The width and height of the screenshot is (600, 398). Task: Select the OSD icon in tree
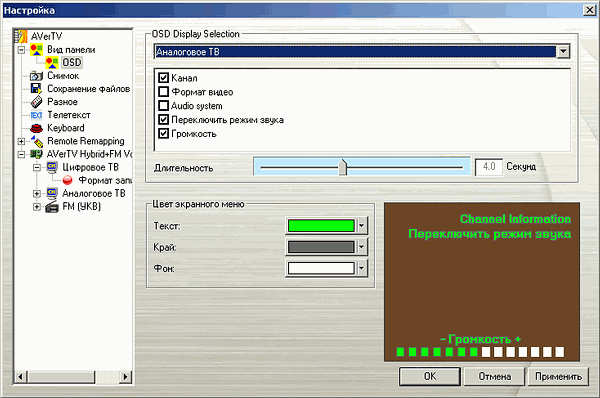pyautogui.click(x=52, y=62)
